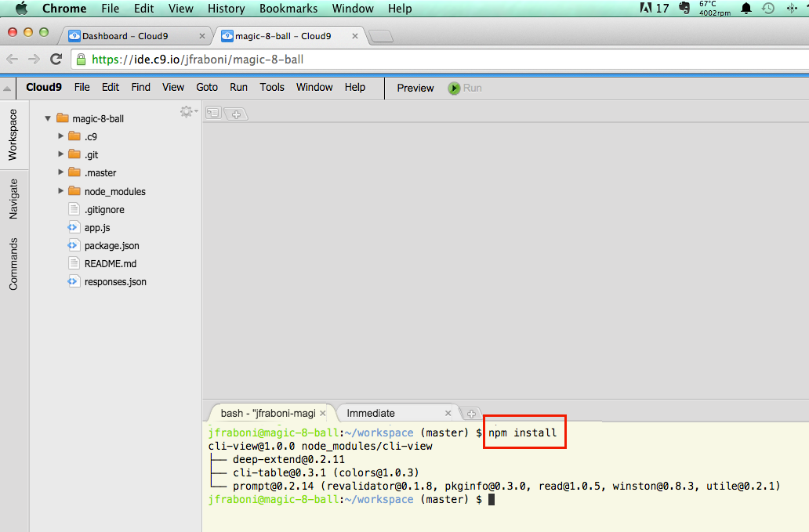Go back in Chrome history
This screenshot has height=532, width=809.
click(x=13, y=60)
